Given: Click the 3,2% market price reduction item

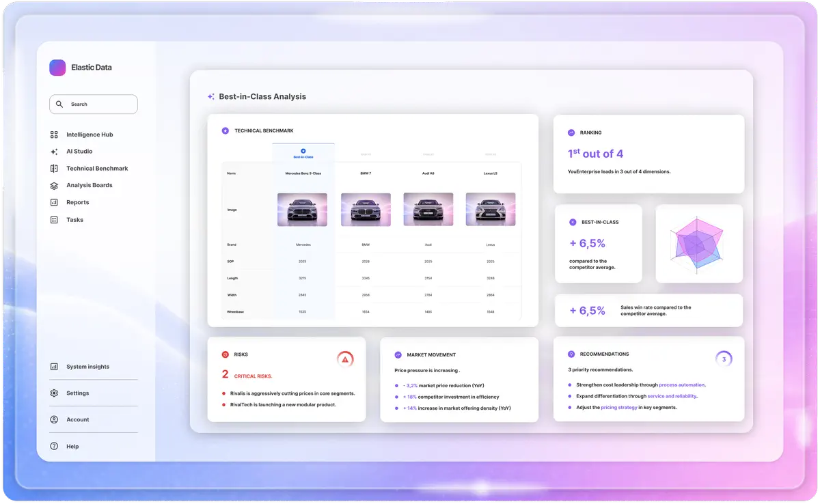Looking at the screenshot, I should 443,385.
